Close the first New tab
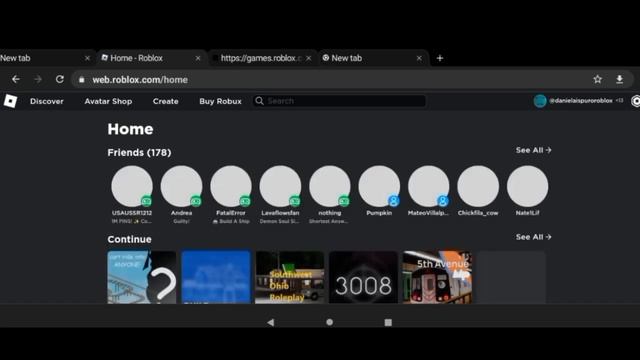Screen dimensions: 640x360 [x=87, y=58]
